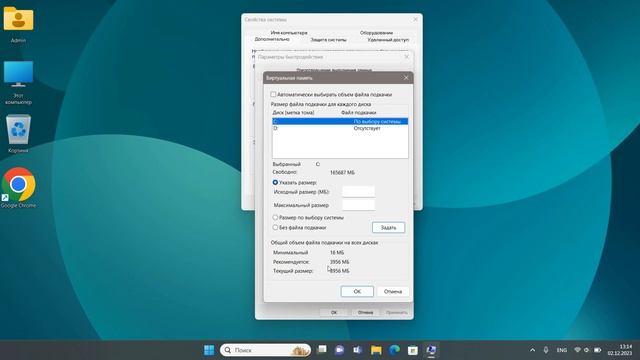Click OK in Параметры быстродействия window

pyautogui.click(x=333, y=312)
